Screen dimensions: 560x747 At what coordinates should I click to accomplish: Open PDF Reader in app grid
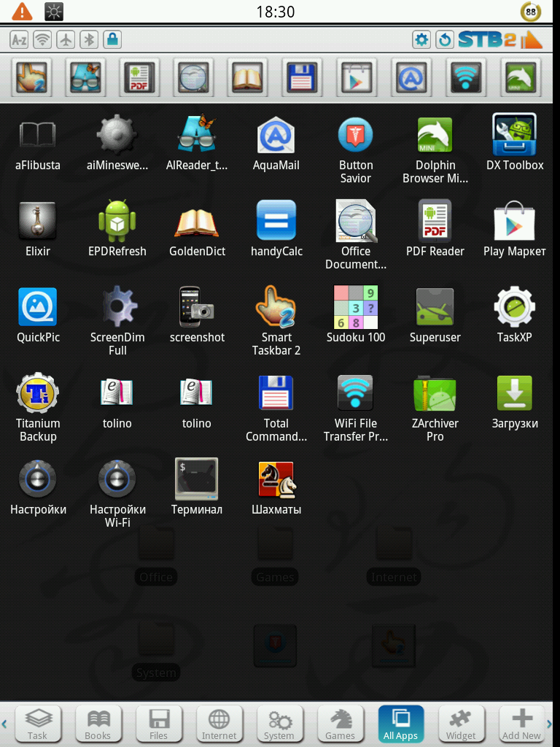tap(435, 228)
